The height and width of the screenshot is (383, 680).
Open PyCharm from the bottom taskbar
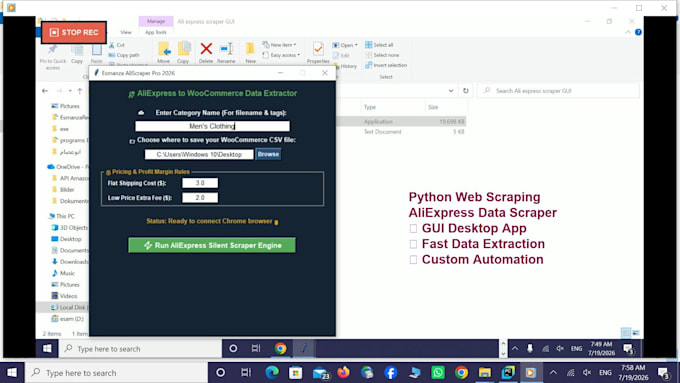tap(508, 373)
